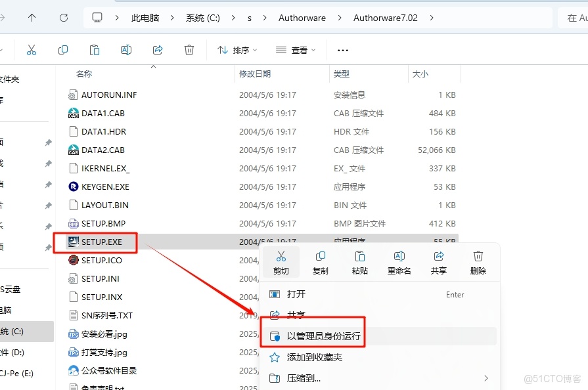Click the up-arrow navigation icon at top left
Screen dimensions: 588x390
pos(33,18)
